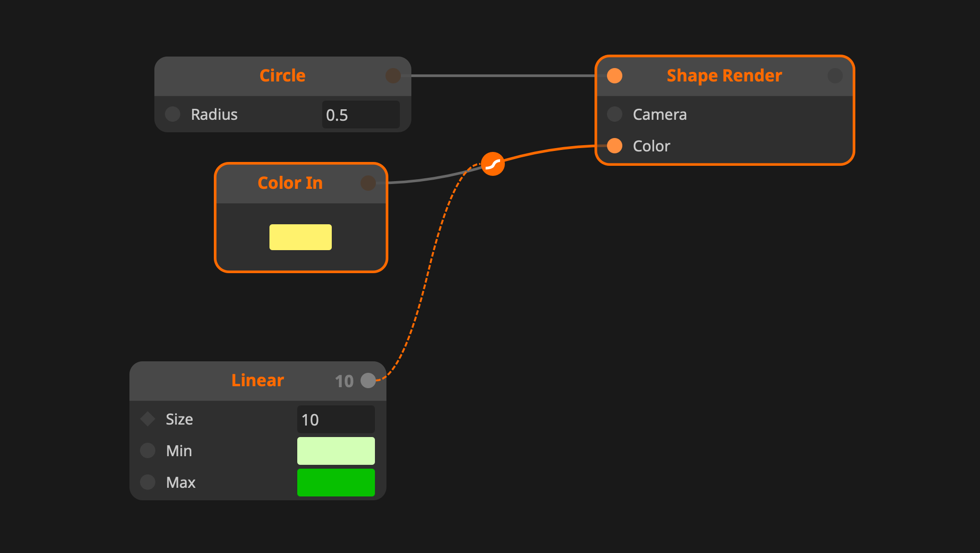Open the green Max color swatch

[x=336, y=483]
